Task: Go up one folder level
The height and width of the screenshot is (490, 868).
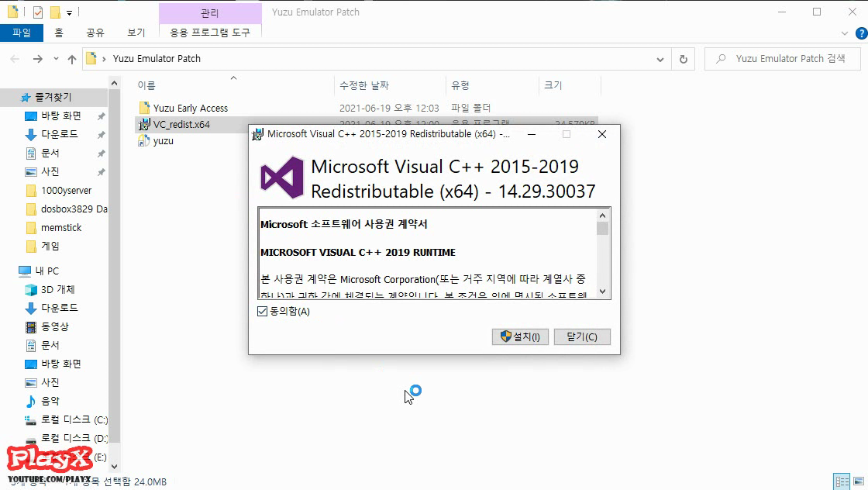Action: (72, 59)
